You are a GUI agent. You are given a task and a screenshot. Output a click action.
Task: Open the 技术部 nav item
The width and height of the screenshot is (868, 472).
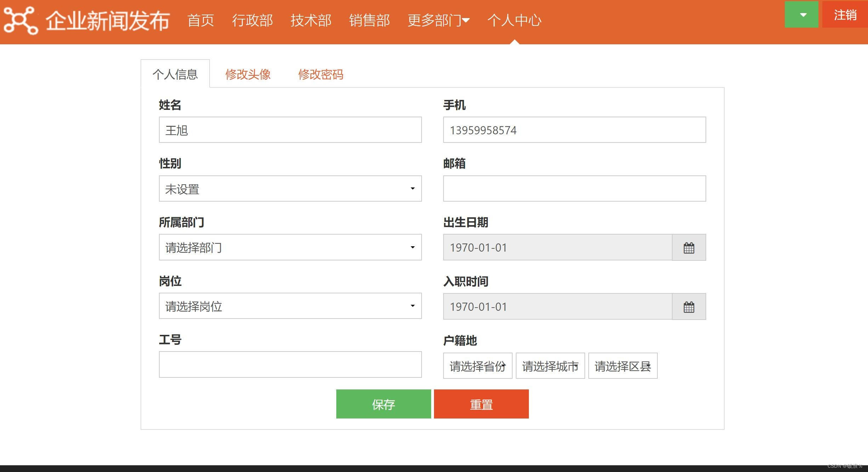311,20
